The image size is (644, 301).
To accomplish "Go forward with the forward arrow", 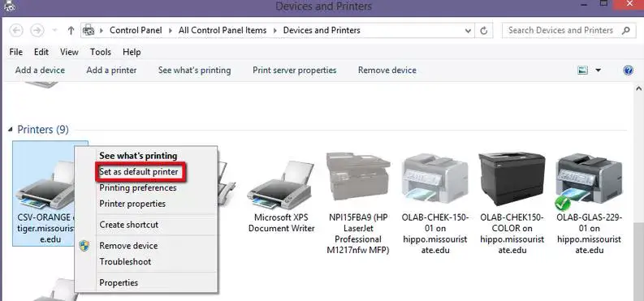I will tap(37, 30).
